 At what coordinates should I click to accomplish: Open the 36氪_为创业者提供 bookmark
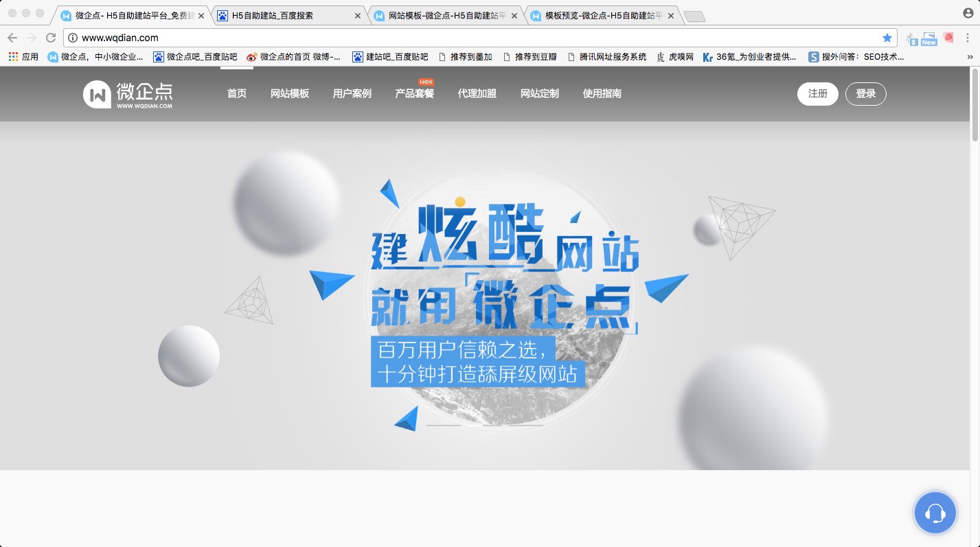[750, 57]
